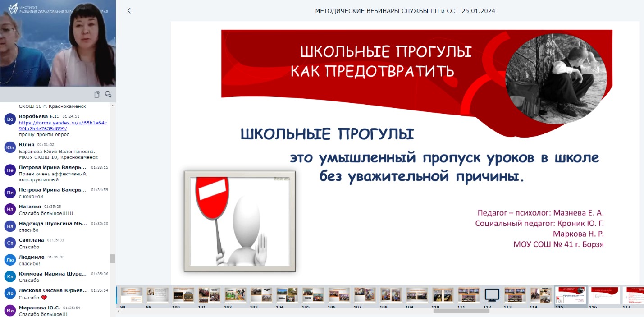
Task: Select slide thumbnail 102
Action: (236, 295)
